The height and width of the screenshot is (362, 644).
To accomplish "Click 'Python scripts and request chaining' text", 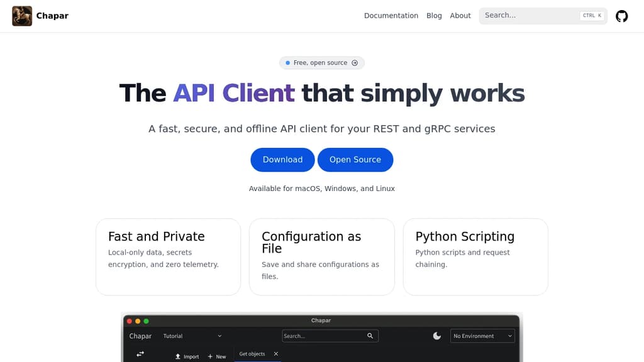I will [462, 258].
